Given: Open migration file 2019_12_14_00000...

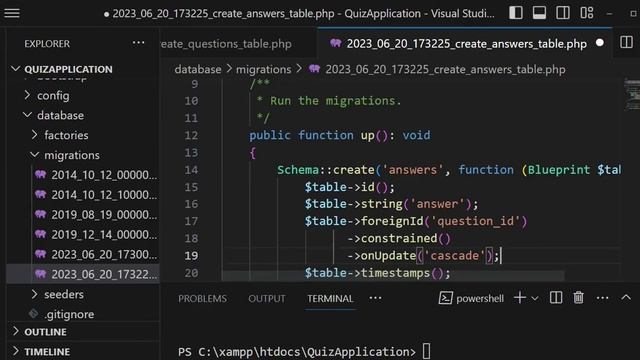Looking at the screenshot, I should (x=96, y=235).
